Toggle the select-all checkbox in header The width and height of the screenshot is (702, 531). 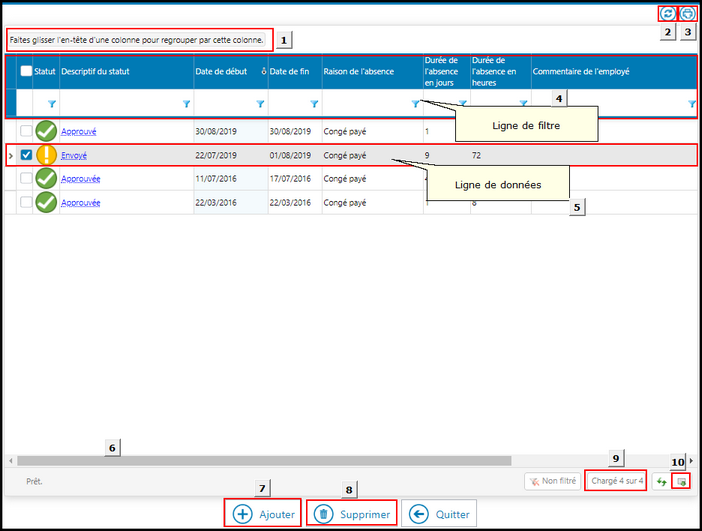coord(26,71)
